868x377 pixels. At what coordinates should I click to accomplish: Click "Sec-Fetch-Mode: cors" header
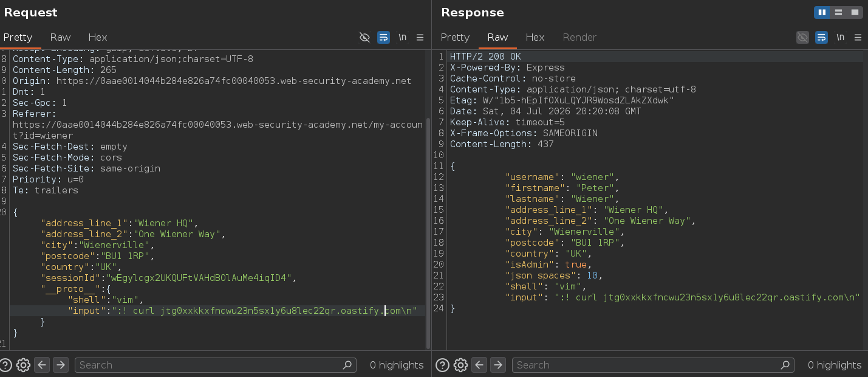point(67,157)
